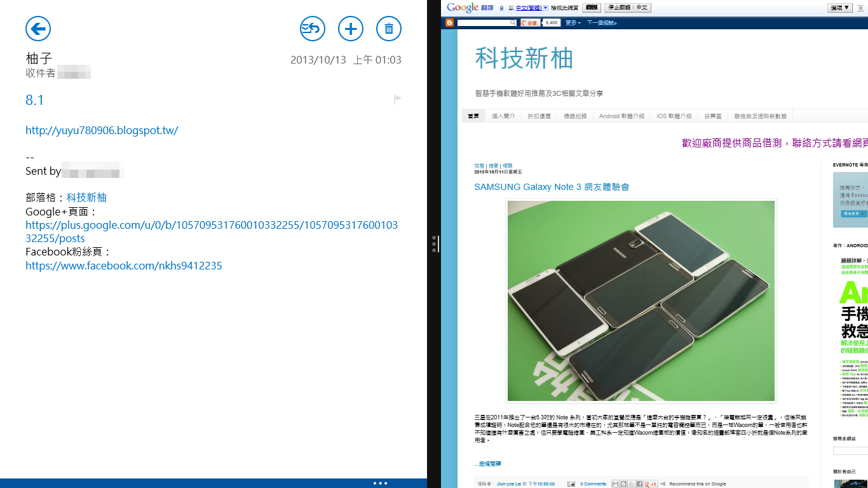Share post via Gmail icon

[x=615, y=484]
